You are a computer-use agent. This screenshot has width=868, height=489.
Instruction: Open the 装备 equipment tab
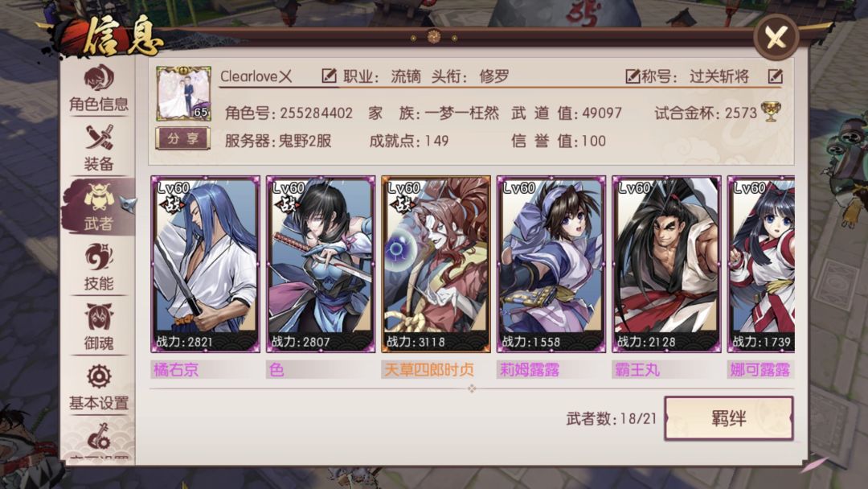(x=99, y=148)
